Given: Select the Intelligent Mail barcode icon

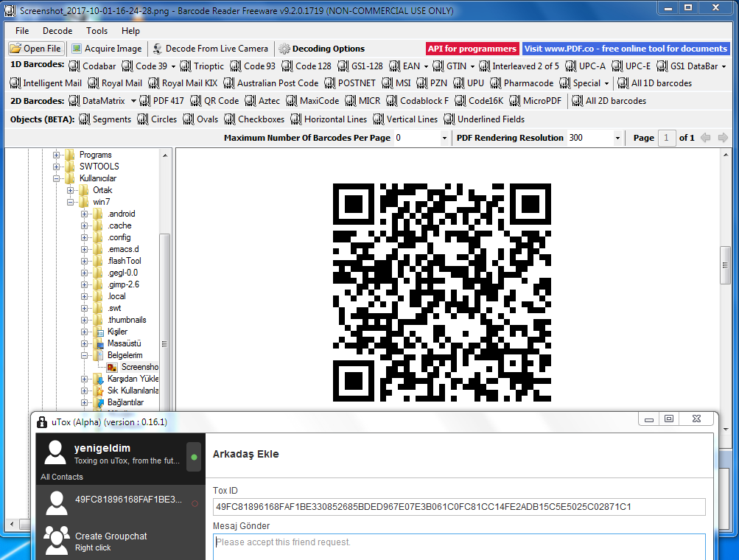Looking at the screenshot, I should pos(15,83).
